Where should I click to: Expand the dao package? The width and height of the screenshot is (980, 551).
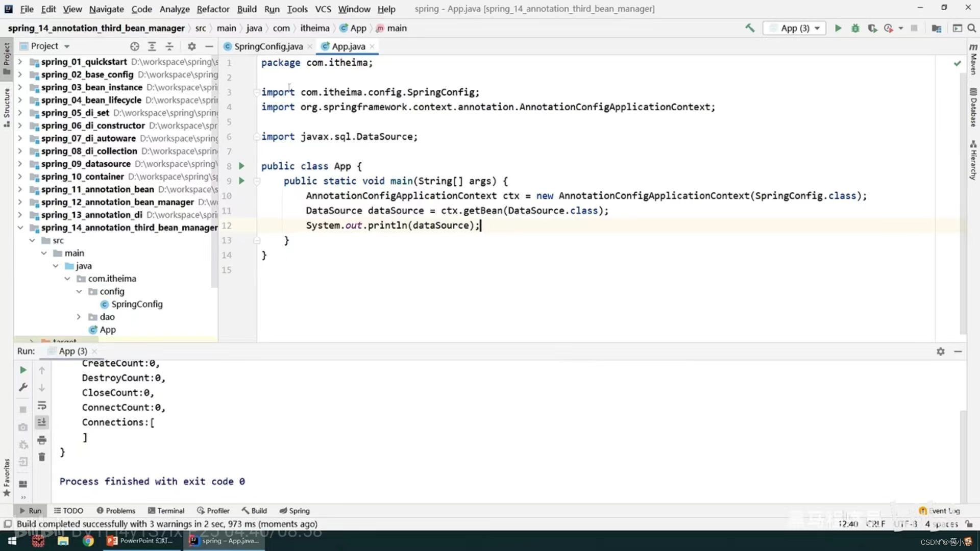click(79, 317)
